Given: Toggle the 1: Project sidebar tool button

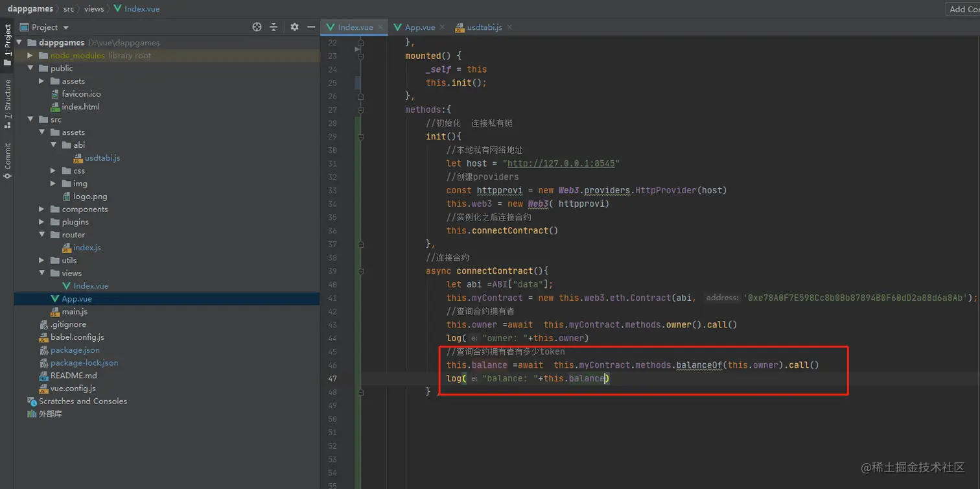Looking at the screenshot, I should (8, 45).
